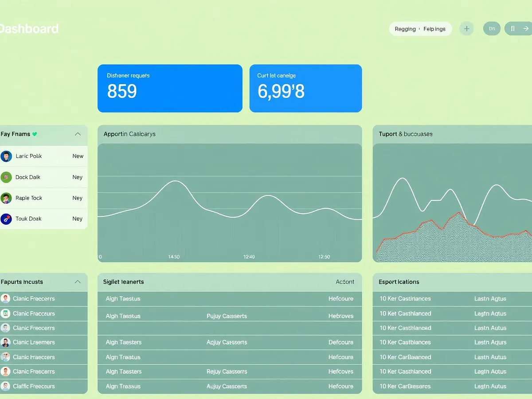This screenshot has height=399, width=532.
Task: Click the plus icon in the header
Action: click(466, 28)
